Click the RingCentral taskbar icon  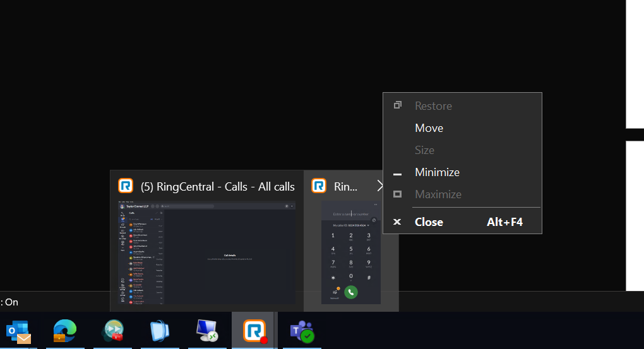click(x=254, y=331)
